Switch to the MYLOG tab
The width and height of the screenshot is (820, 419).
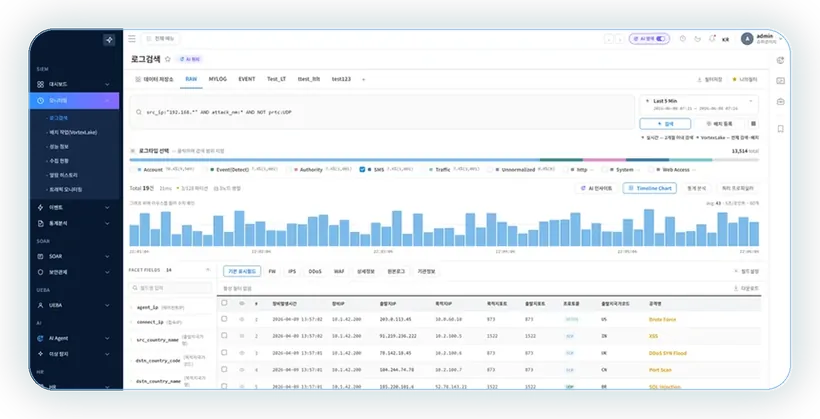218,79
